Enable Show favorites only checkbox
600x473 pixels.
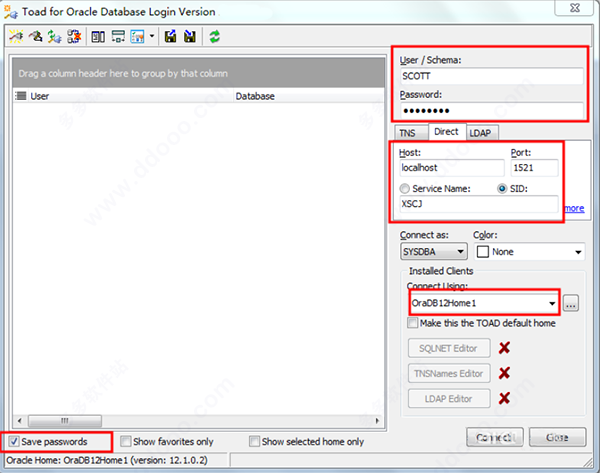tap(123, 441)
